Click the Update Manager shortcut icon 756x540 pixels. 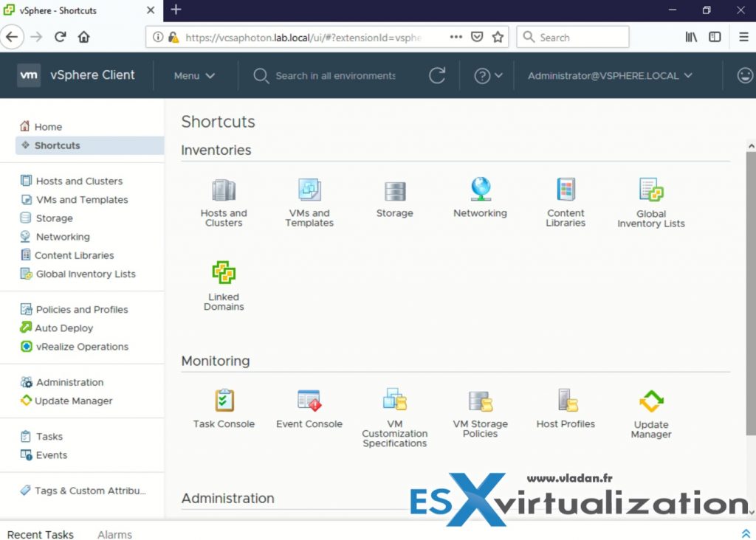click(650, 401)
